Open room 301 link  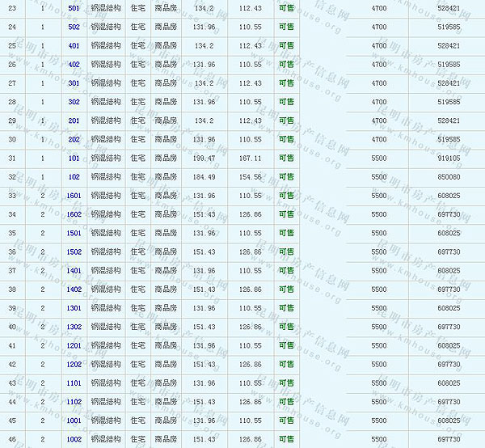[74, 83]
